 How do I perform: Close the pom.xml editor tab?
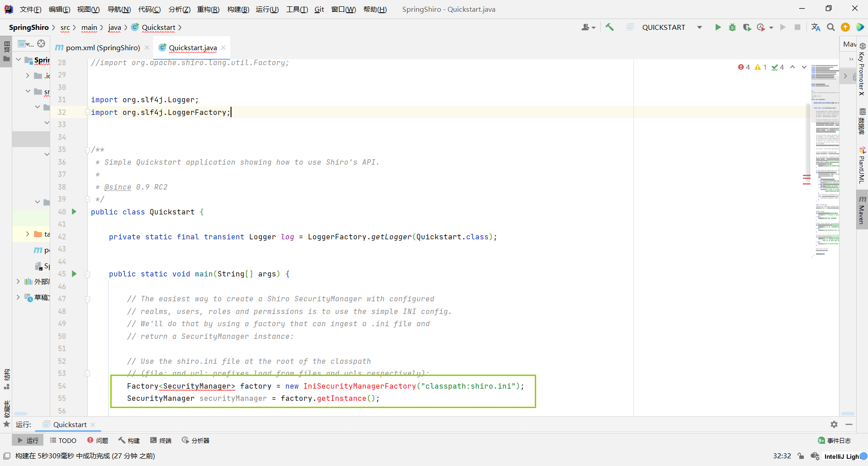[147, 48]
